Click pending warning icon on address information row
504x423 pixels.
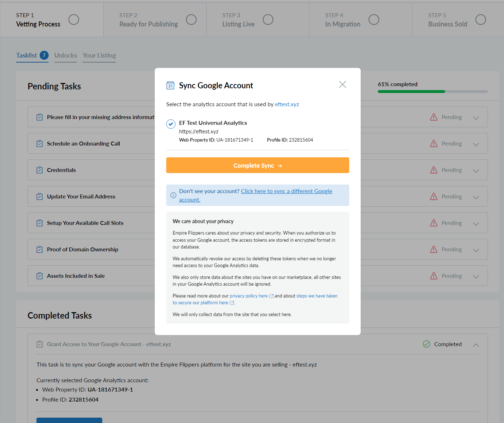434,117
